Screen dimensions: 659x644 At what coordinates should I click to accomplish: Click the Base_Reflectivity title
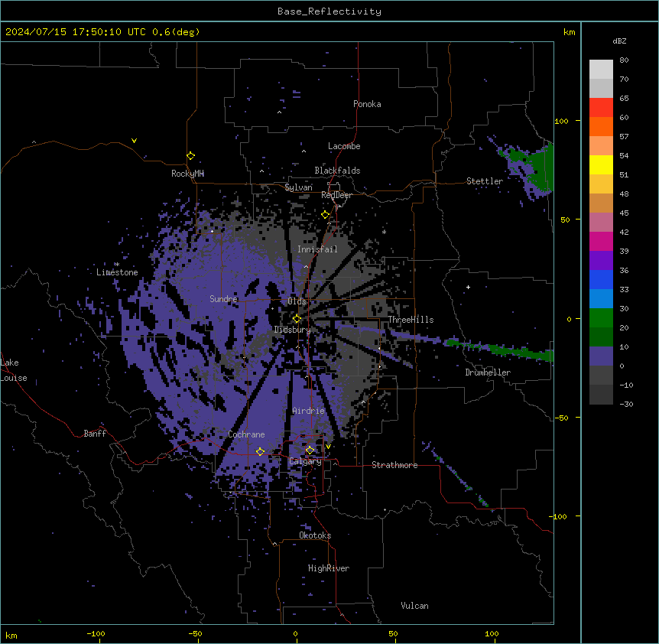(x=329, y=11)
